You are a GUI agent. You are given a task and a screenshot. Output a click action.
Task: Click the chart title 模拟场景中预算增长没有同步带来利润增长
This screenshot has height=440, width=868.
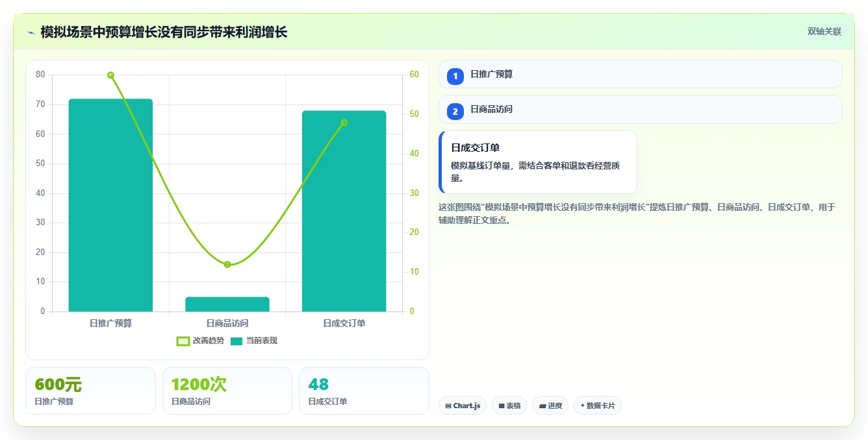tap(164, 32)
